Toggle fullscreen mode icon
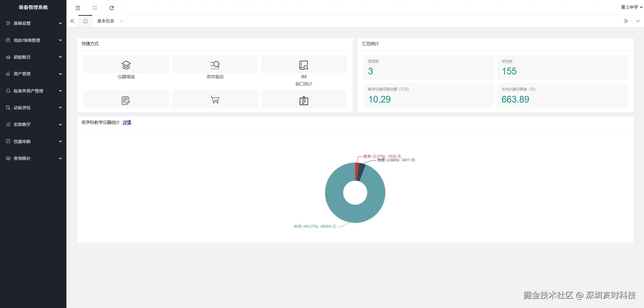 [95, 8]
